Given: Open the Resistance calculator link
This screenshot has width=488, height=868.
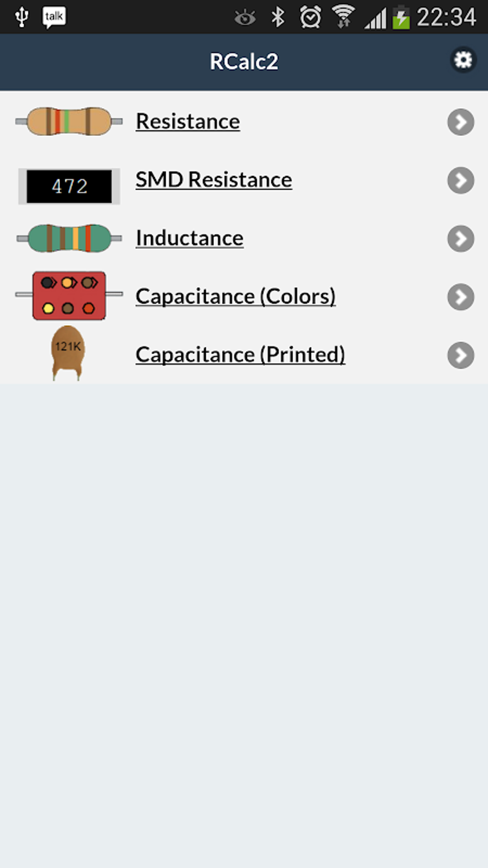Looking at the screenshot, I should pos(188,121).
